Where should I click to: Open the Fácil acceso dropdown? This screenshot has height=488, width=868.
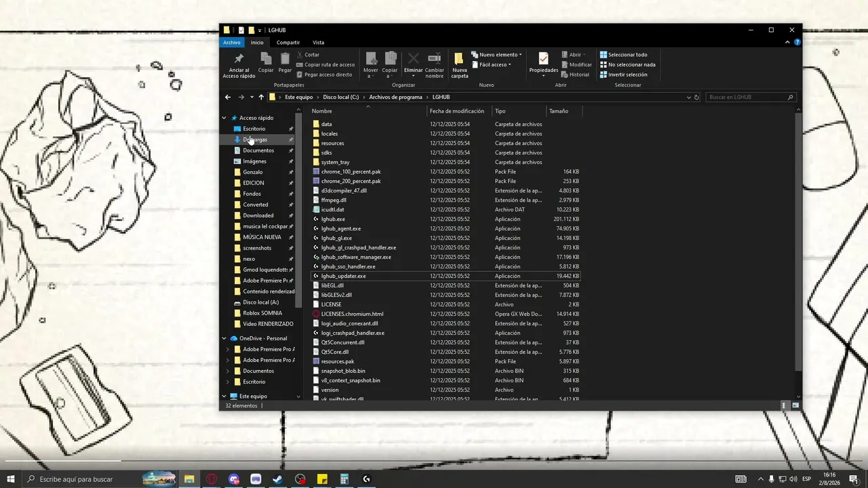(x=491, y=64)
